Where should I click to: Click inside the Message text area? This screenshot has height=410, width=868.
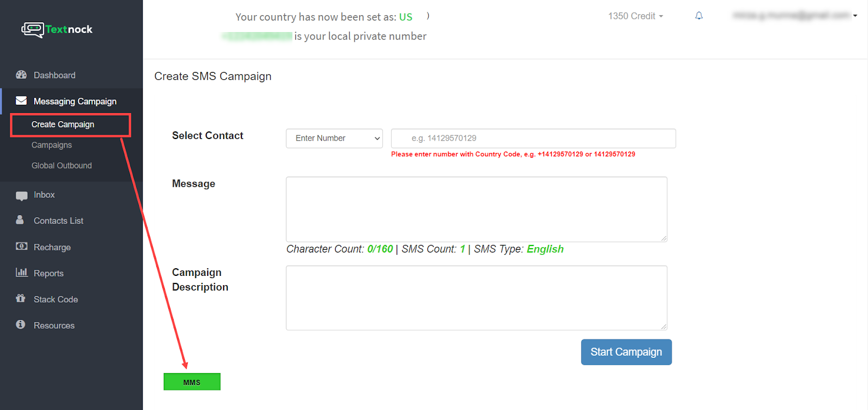476,209
